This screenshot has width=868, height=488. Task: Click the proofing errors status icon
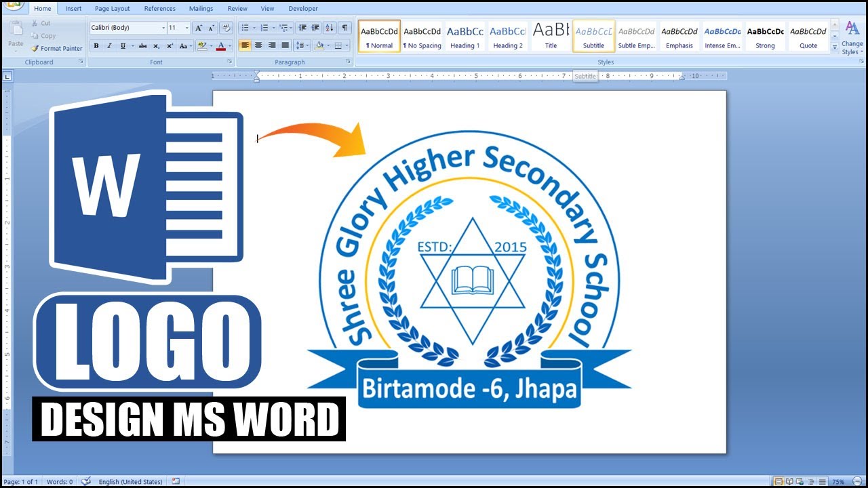[86, 481]
